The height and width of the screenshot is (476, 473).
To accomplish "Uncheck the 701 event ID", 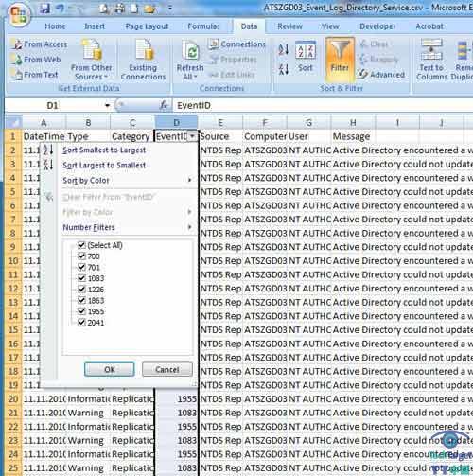I will [x=81, y=267].
